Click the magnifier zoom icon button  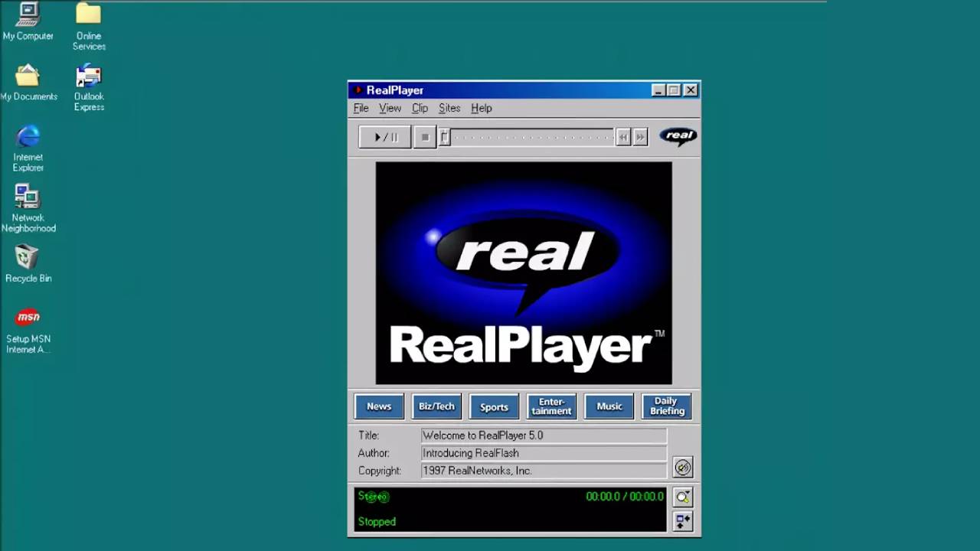click(682, 497)
